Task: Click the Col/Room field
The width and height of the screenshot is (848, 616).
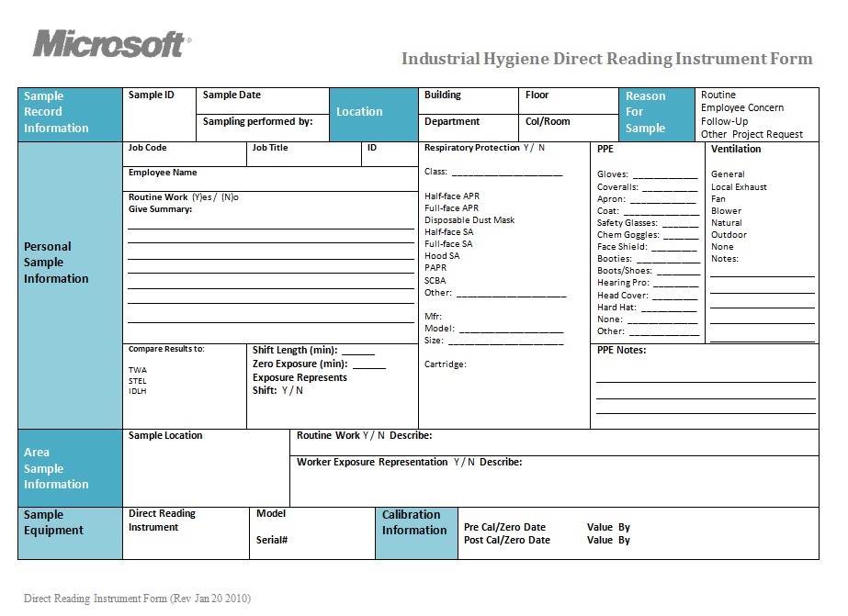Action: pos(570,127)
